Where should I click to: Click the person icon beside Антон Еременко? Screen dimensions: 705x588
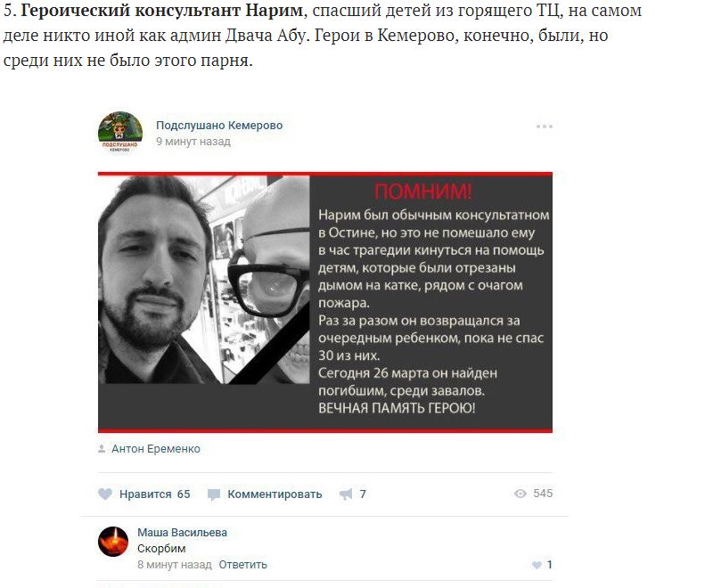[x=102, y=449]
